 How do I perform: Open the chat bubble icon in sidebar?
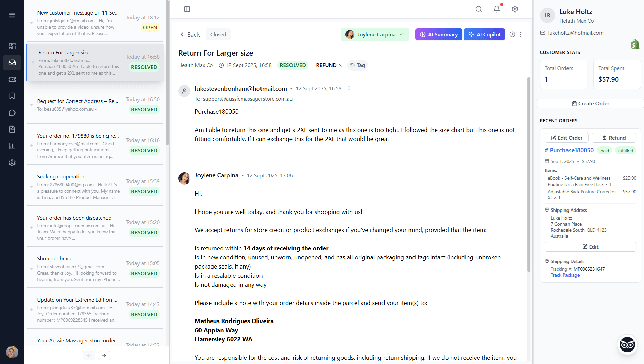[12, 113]
